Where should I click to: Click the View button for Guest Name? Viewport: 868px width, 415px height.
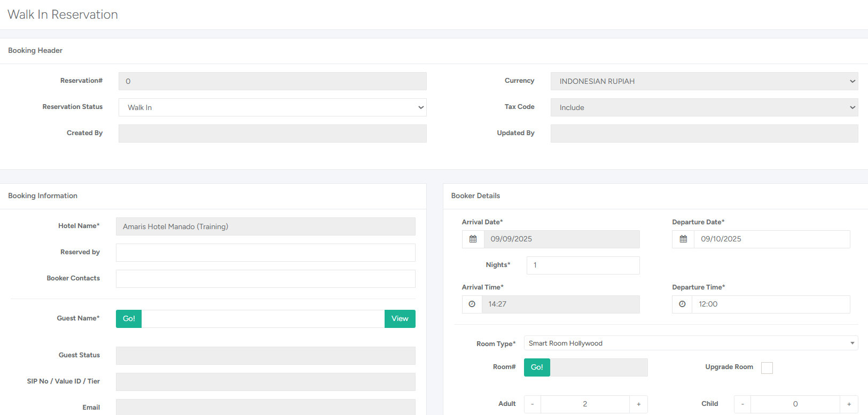[400, 319]
